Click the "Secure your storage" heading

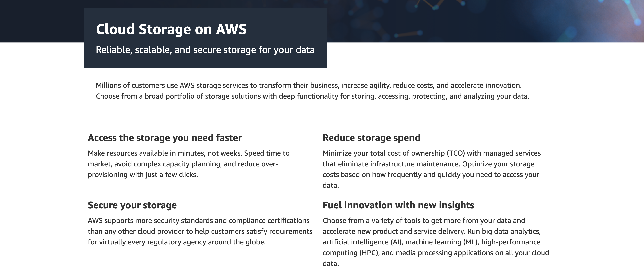132,205
